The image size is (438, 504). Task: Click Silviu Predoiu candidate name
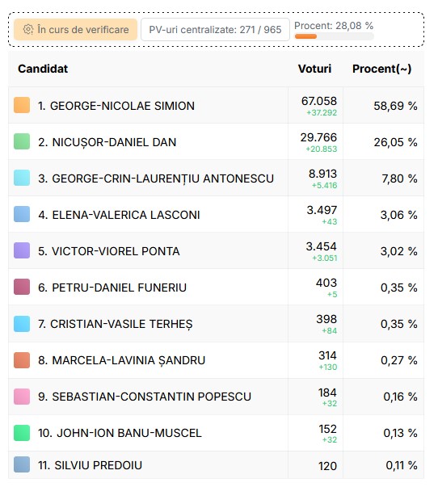(90, 465)
